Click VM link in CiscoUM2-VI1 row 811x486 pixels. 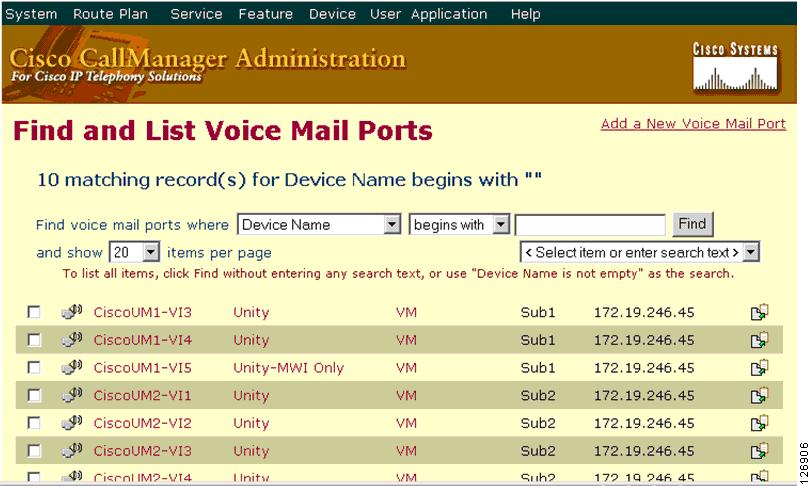click(406, 396)
